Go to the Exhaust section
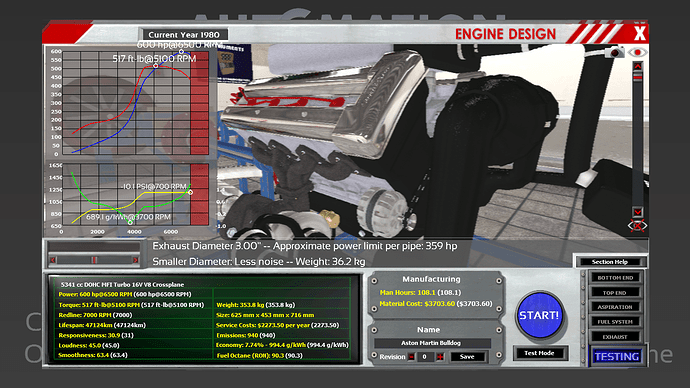 coord(615,337)
